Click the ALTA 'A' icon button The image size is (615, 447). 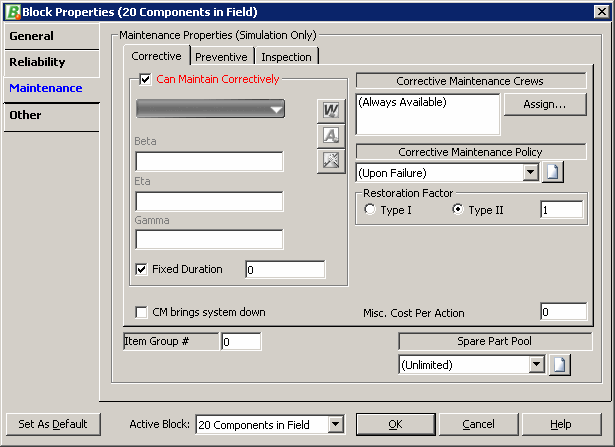pyautogui.click(x=331, y=136)
